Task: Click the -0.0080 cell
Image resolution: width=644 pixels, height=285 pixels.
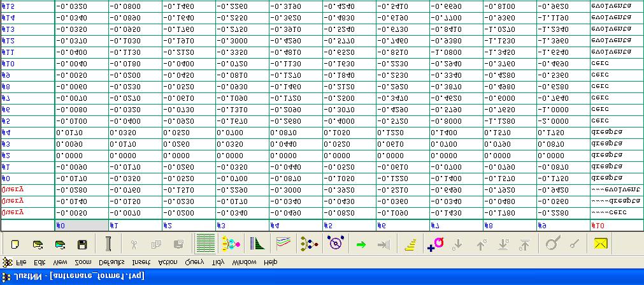Action: pyautogui.click(x=82, y=110)
